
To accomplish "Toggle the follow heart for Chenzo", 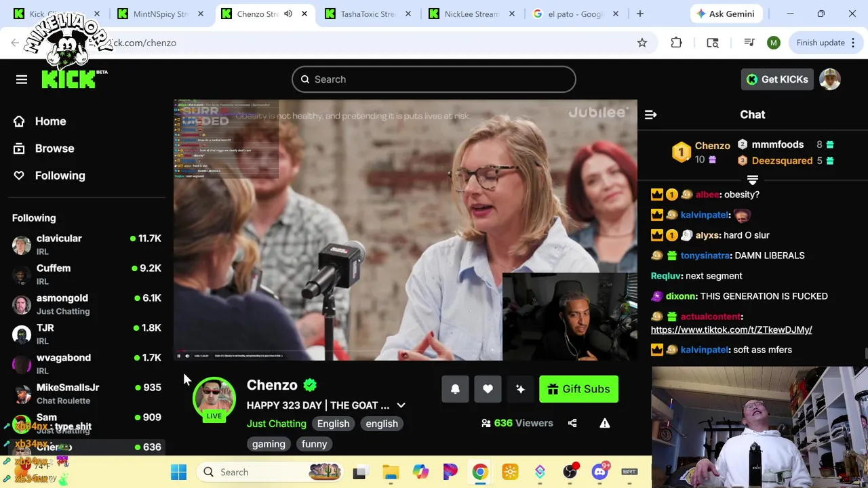I will click(x=488, y=389).
